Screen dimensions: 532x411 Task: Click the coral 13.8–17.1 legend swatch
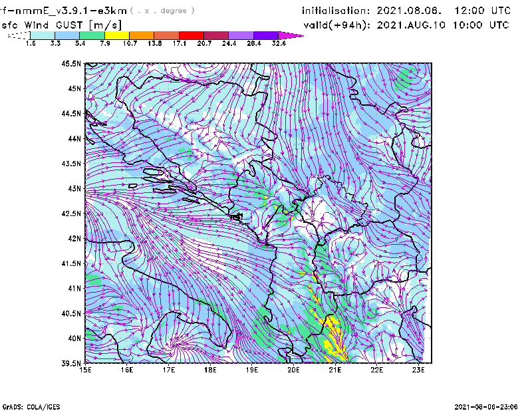[x=167, y=35]
